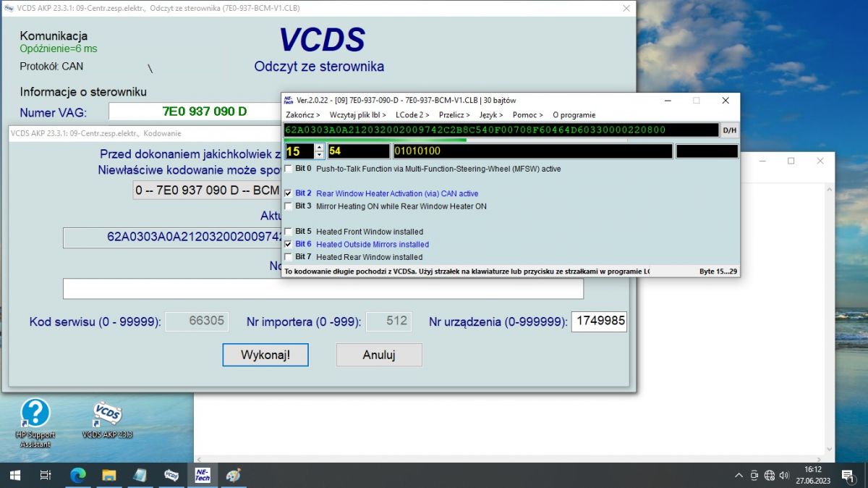The height and width of the screenshot is (488, 868).
Task: Open network status tray icon
Action: point(770,476)
